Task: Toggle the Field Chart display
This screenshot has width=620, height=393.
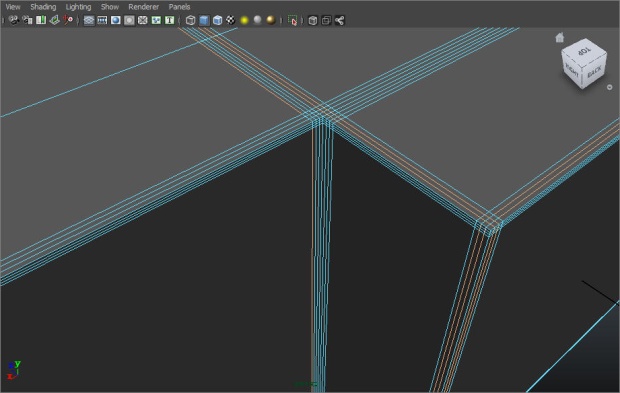Action: 142,20
